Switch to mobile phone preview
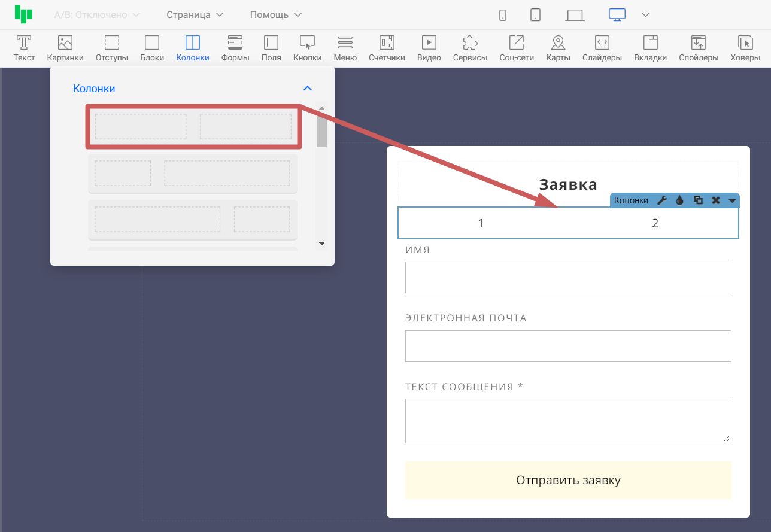The width and height of the screenshot is (771, 532). point(503,15)
